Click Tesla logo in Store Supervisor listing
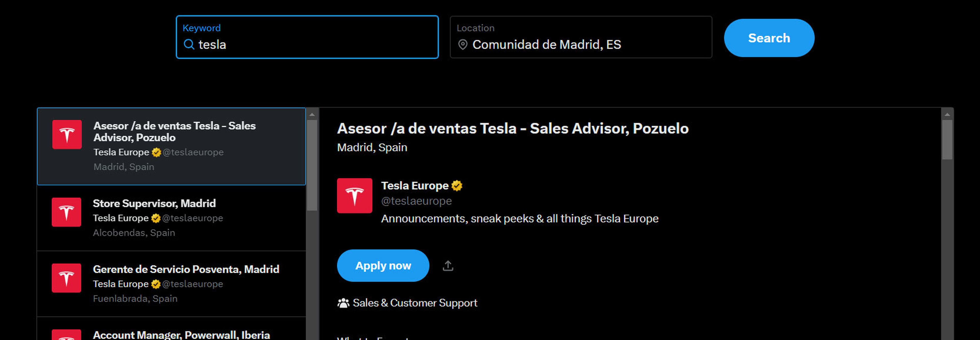This screenshot has height=340, width=980. pos(67,212)
